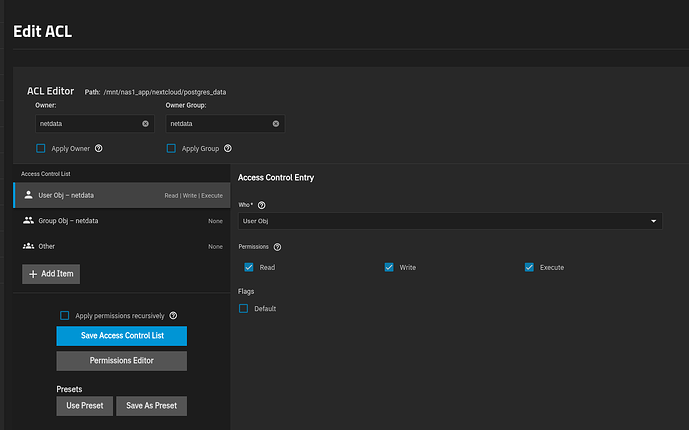Viewport: 689px width, 430px height.
Task: Show help for the Who field
Action: pos(261,205)
